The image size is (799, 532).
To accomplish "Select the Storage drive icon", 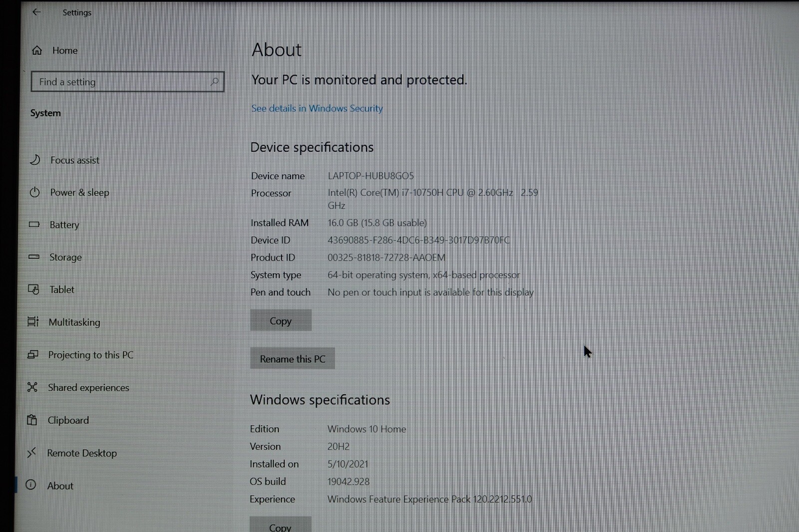I will tap(34, 257).
